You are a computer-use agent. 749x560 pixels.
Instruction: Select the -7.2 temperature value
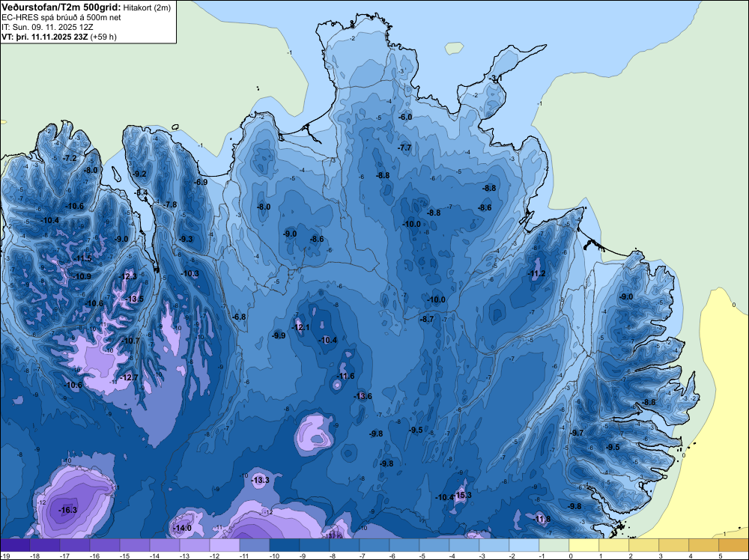(70, 158)
